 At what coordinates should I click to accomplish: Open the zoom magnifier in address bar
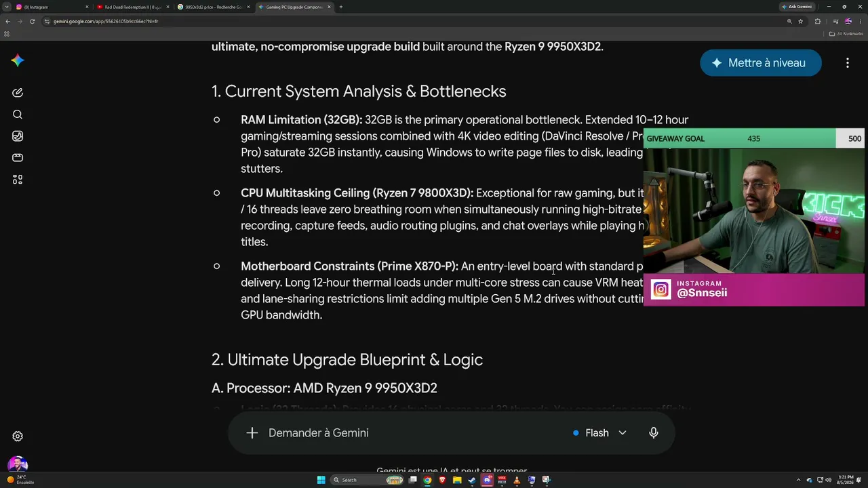coord(789,22)
